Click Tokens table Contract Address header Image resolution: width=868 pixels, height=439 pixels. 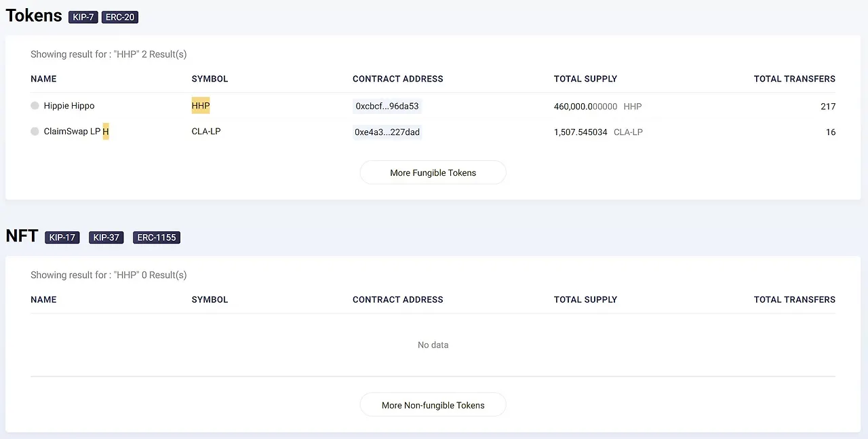click(397, 79)
